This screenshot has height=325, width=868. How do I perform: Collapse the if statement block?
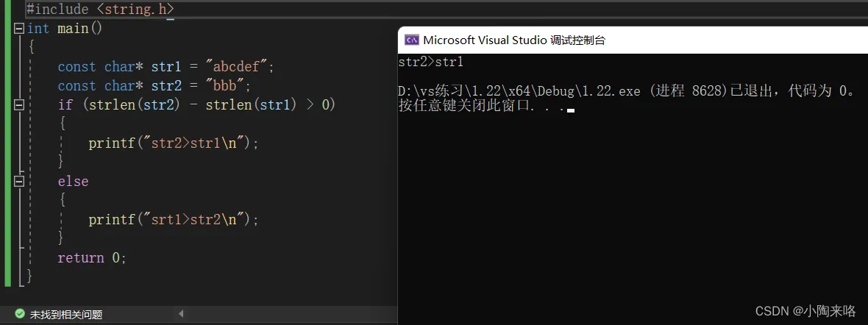tap(18, 105)
